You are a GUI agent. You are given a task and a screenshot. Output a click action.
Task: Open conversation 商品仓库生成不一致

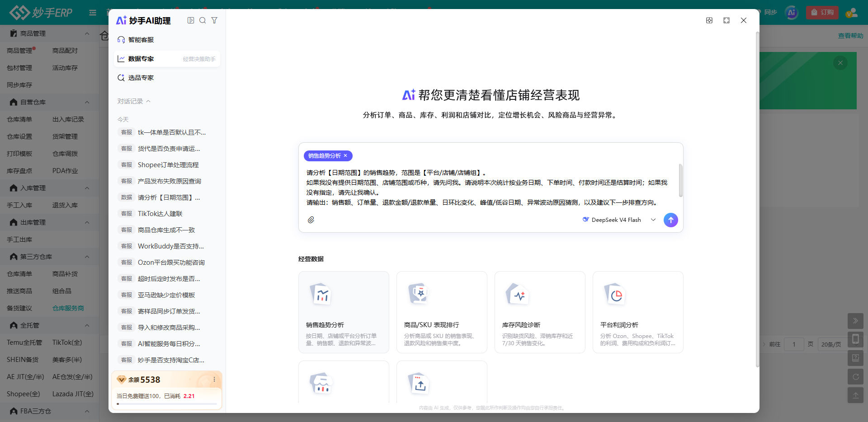(x=167, y=230)
